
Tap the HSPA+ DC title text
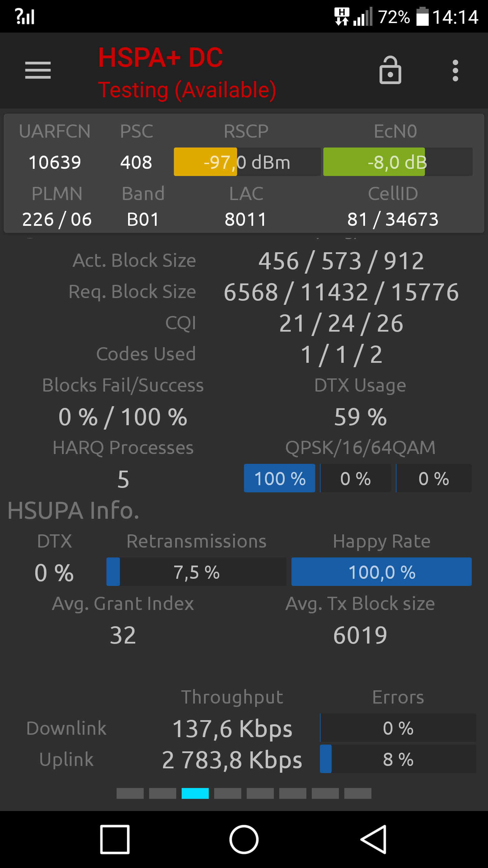[160, 58]
